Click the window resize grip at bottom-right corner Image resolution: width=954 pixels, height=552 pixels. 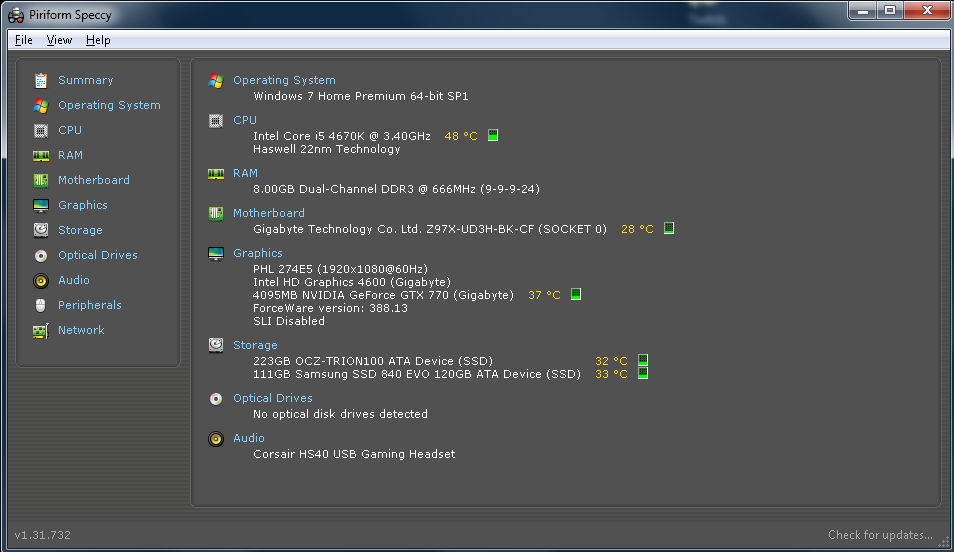point(944,542)
